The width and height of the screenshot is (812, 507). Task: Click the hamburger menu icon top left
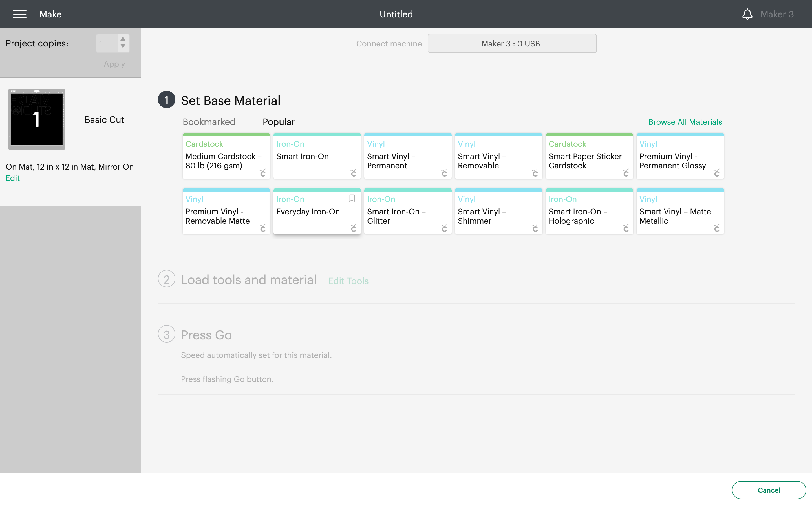19,14
